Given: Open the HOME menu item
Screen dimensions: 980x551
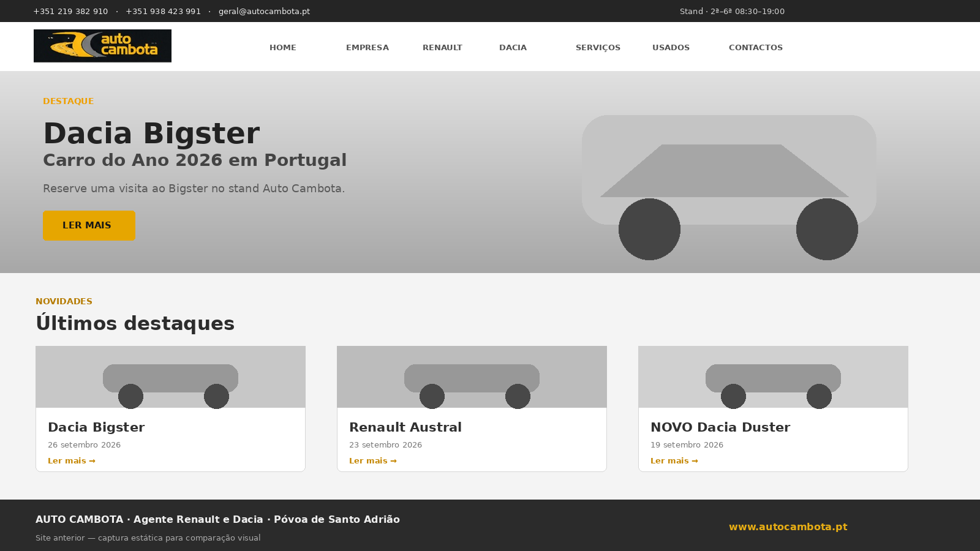Looking at the screenshot, I should point(283,48).
